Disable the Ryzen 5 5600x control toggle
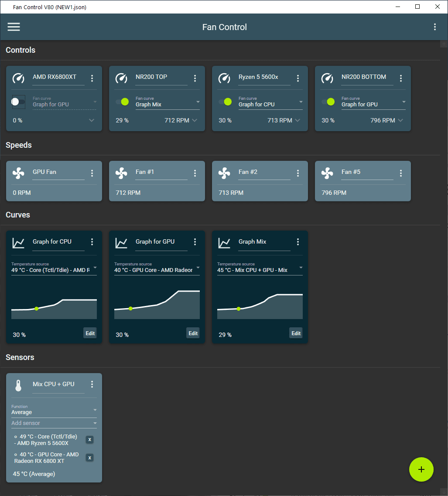Viewport: 448px width, 496px height. [225, 102]
